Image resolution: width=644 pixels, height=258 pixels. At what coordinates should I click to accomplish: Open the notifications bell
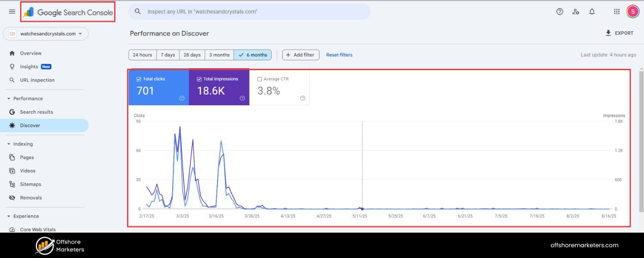592,12
